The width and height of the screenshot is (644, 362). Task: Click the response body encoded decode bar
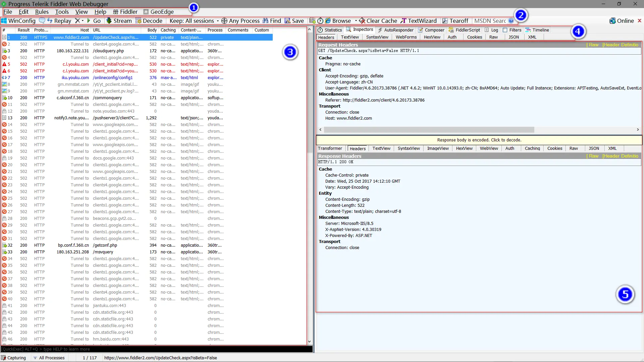point(479,140)
